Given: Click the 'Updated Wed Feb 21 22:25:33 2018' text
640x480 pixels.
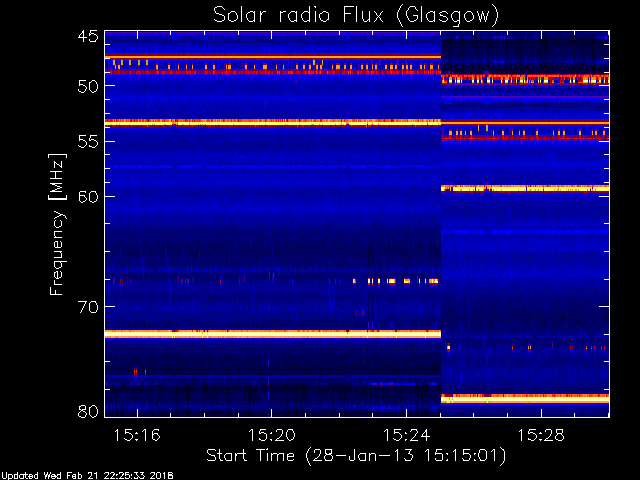Looking at the screenshot, I should tap(87, 476).
